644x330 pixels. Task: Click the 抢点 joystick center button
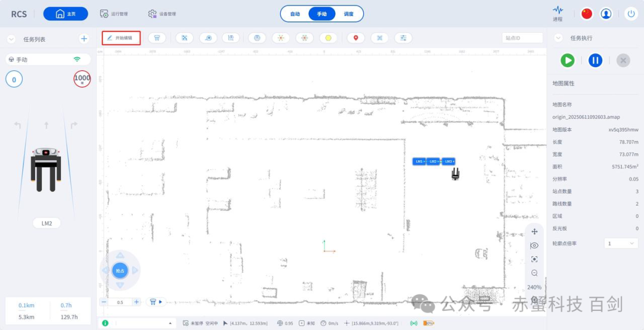120,270
